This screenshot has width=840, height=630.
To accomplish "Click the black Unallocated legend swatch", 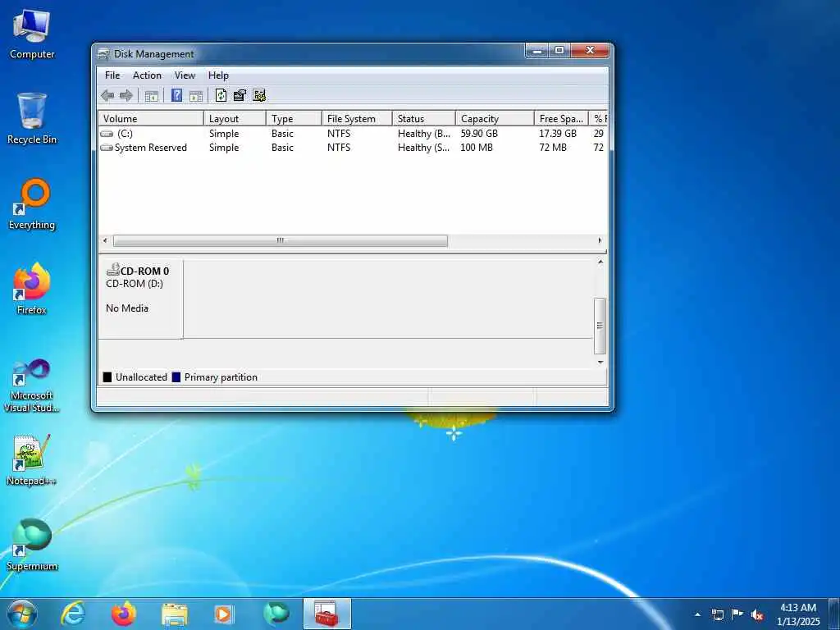I will tap(107, 377).
